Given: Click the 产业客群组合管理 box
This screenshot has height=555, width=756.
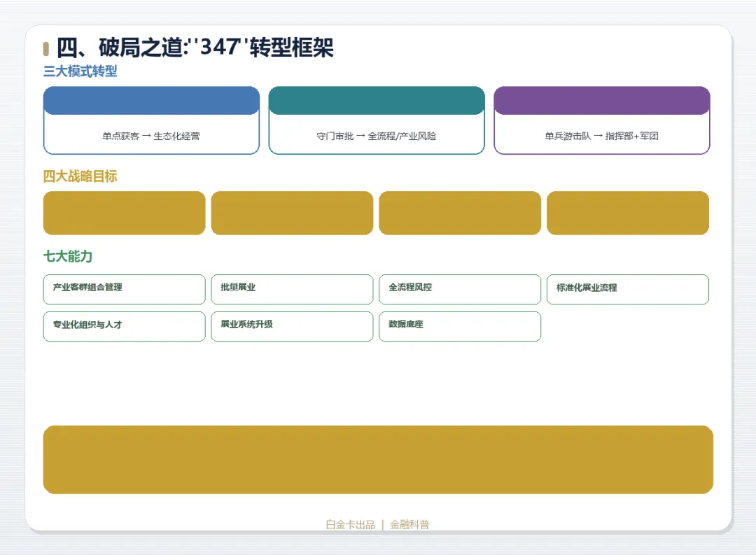Looking at the screenshot, I should [125, 289].
